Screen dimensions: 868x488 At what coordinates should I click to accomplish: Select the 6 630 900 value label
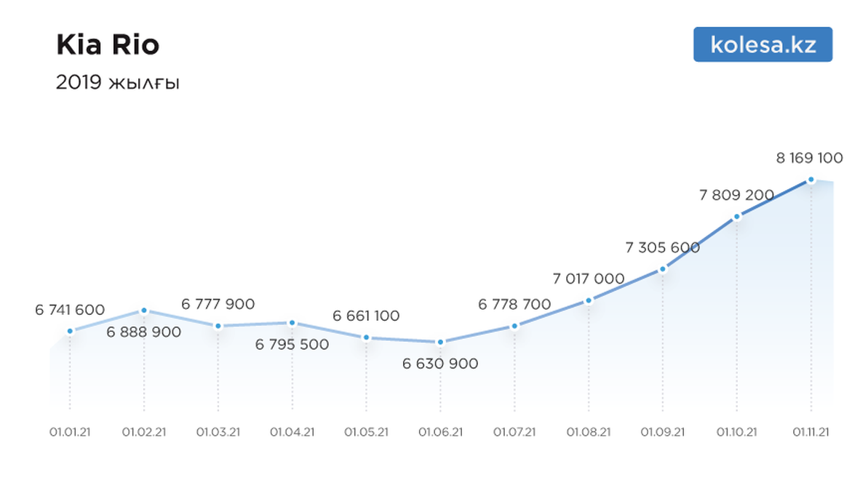[x=440, y=364]
